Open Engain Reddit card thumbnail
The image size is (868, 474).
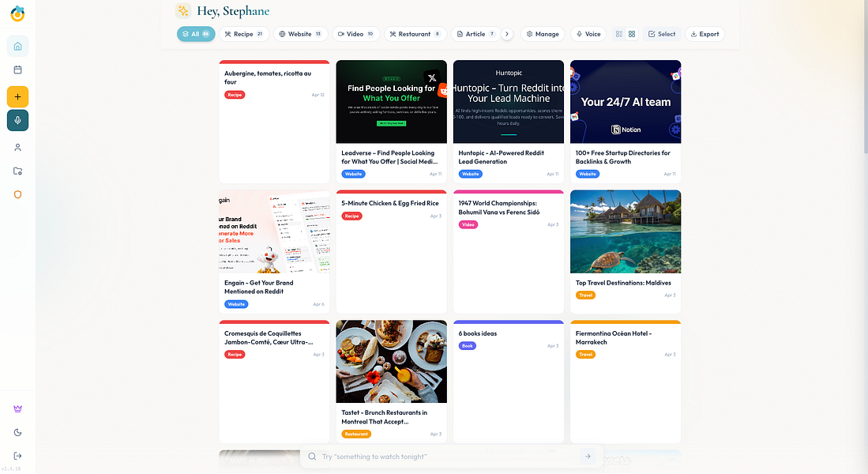(274, 231)
